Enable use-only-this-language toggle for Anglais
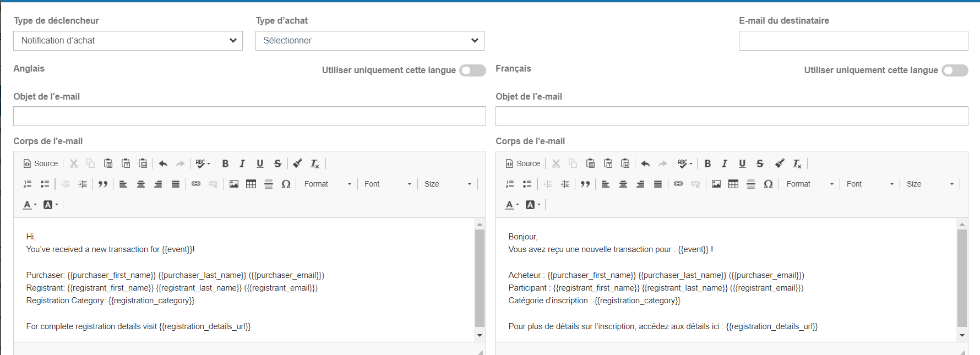This screenshot has height=355, width=980. click(x=473, y=70)
